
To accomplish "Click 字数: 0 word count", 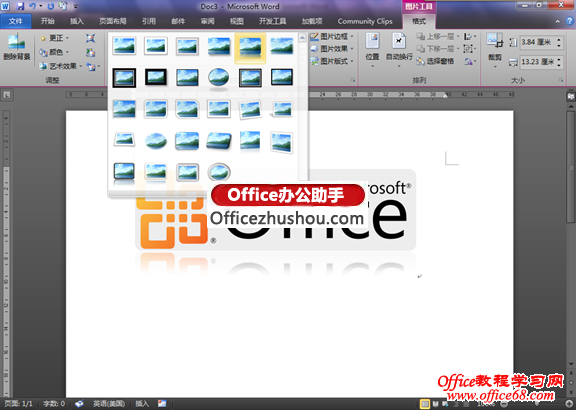I will (x=54, y=404).
